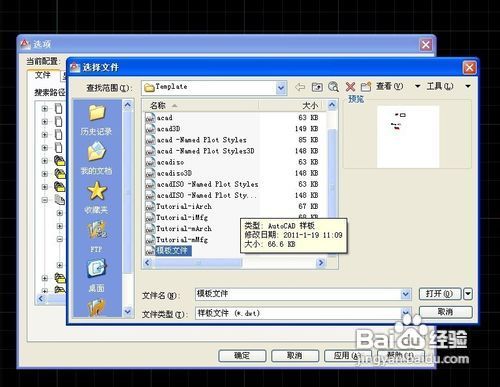Click the Create New Folder icon

366,87
